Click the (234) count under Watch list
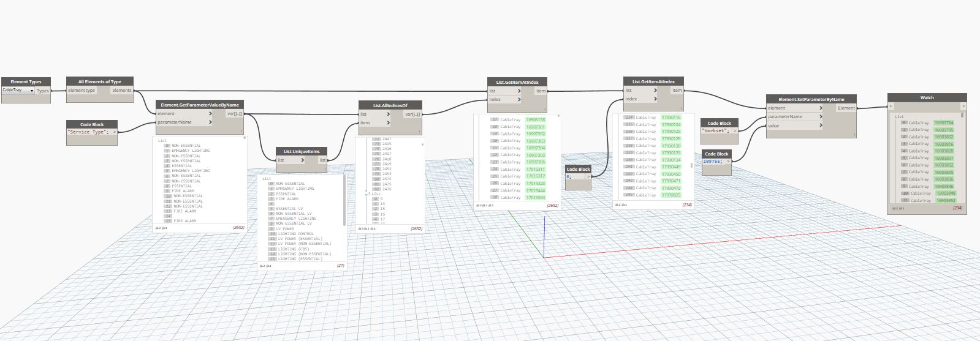Screen dimensions: 980x341 point(957,208)
